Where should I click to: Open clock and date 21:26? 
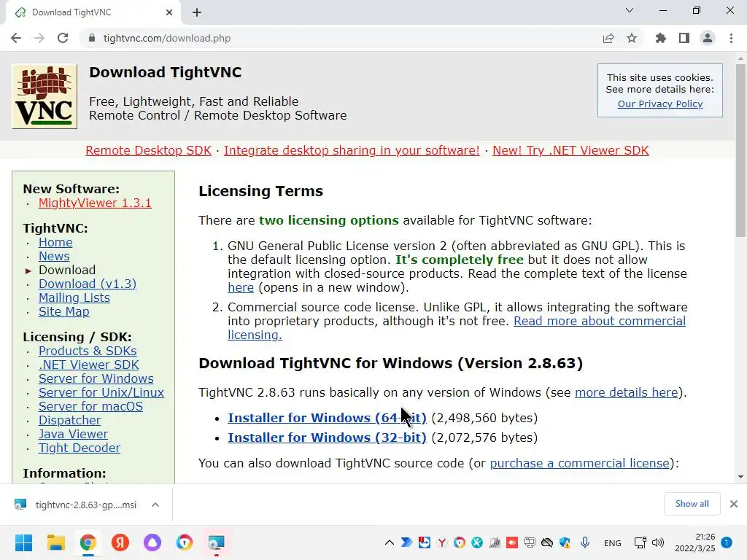tap(695, 542)
